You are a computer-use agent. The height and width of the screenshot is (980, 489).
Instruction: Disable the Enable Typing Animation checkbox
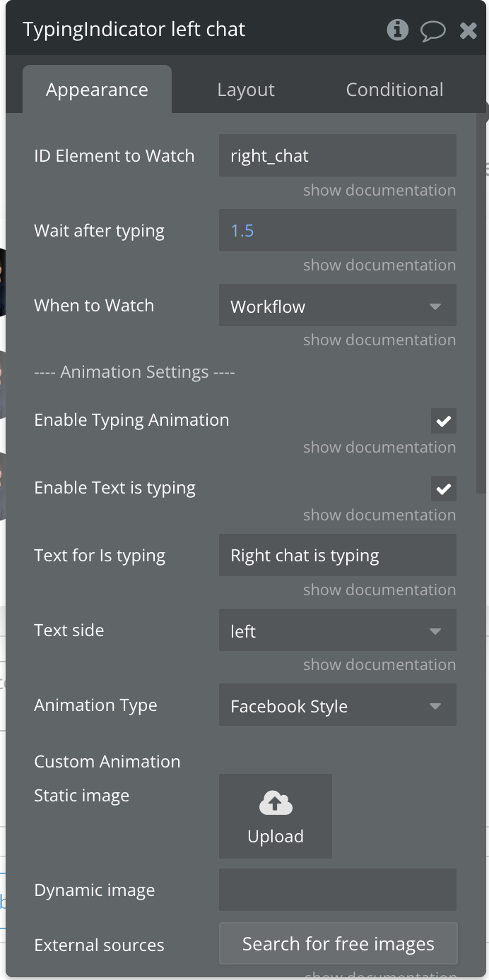coord(444,421)
